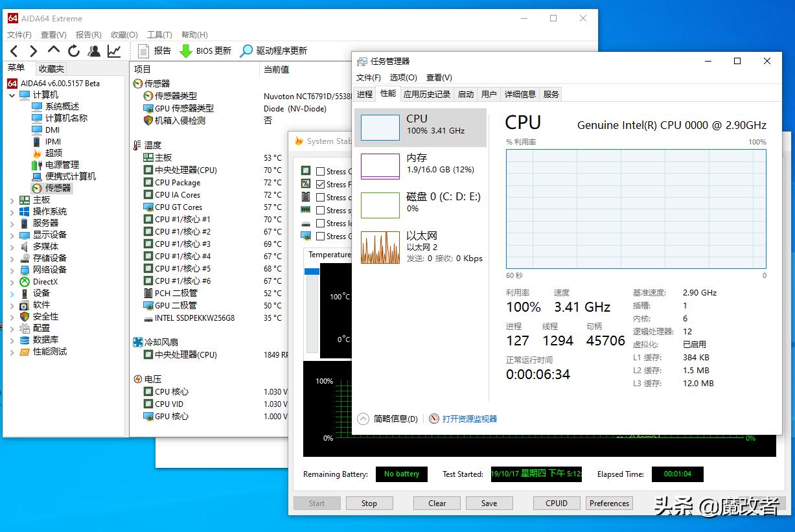Open the 查看(V) menu in AIDA64
The height and width of the screenshot is (532, 795).
(x=53, y=34)
